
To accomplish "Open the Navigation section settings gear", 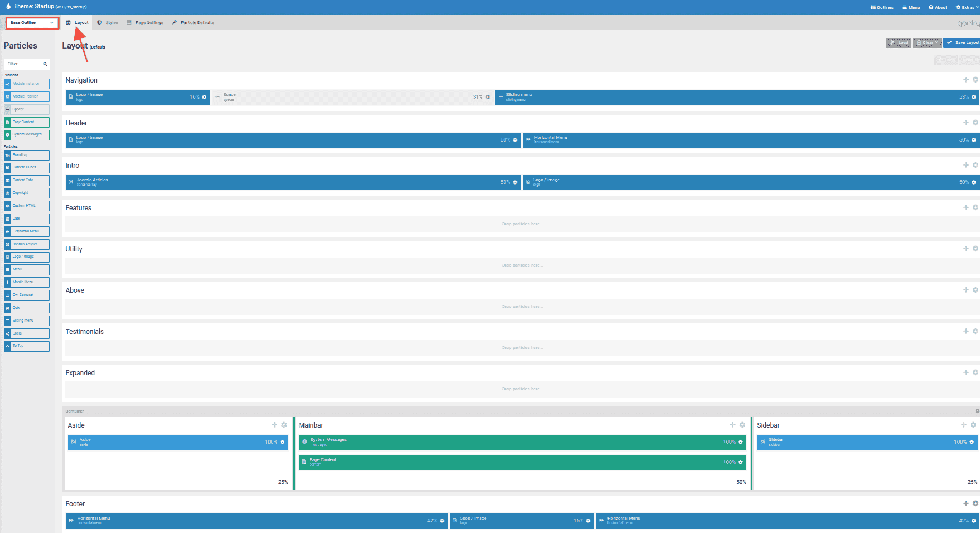I will [x=976, y=80].
